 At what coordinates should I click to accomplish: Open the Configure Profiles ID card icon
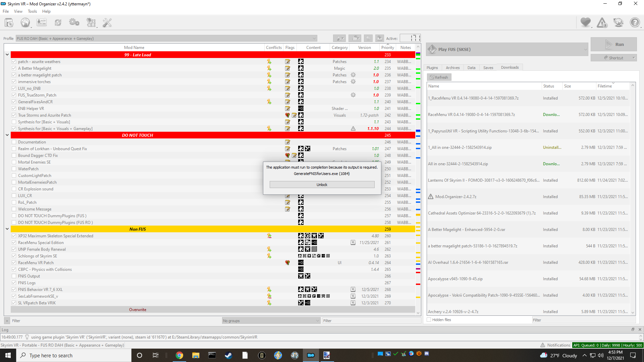coord(42,23)
